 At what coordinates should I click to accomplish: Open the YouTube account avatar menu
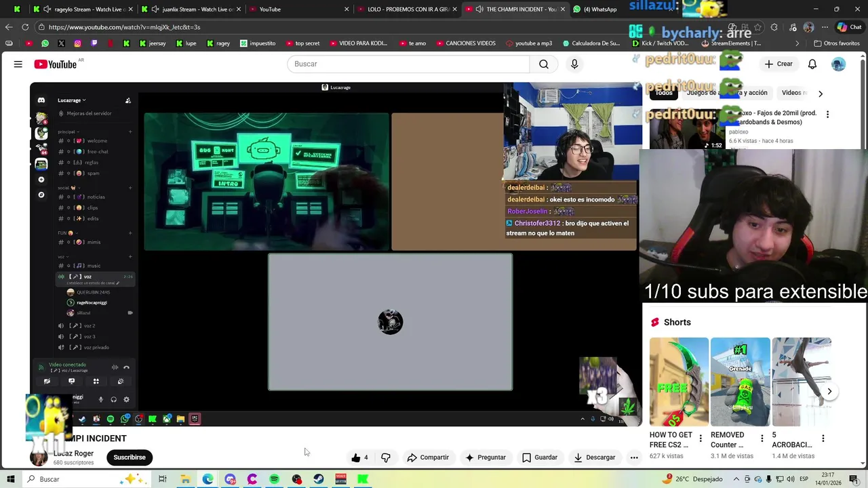[x=839, y=64]
